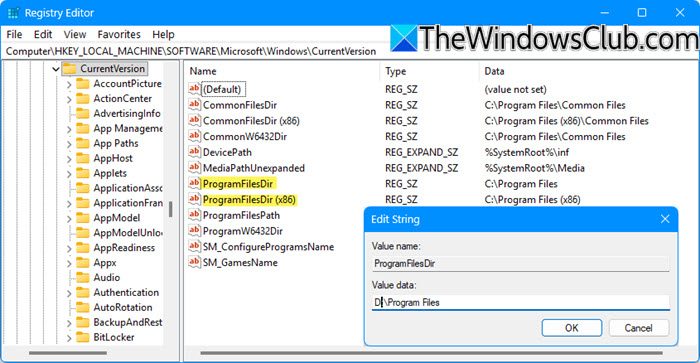The width and height of the screenshot is (700, 363).
Task: Click the string icon beside ProgramFilesDir
Action: [x=194, y=183]
